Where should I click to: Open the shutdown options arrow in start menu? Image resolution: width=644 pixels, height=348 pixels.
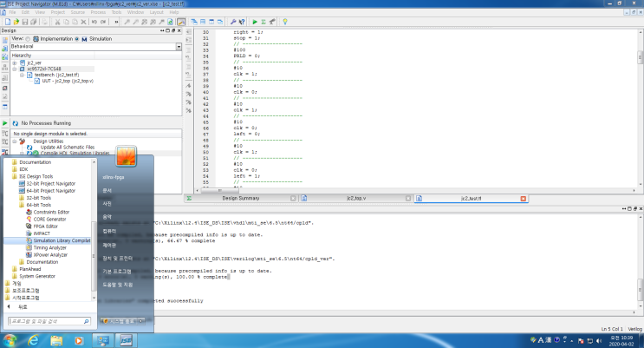141,321
